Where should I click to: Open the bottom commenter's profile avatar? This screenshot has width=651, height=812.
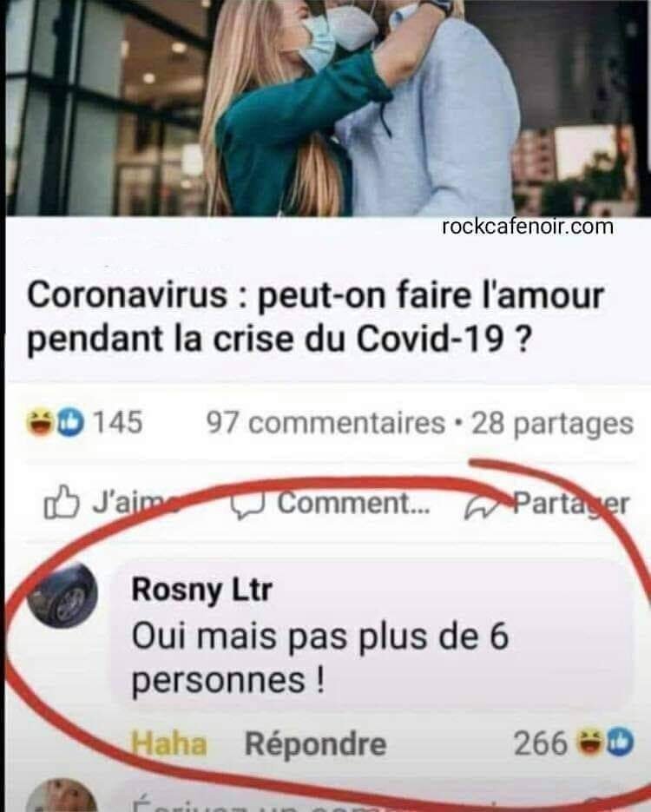pos(62,795)
